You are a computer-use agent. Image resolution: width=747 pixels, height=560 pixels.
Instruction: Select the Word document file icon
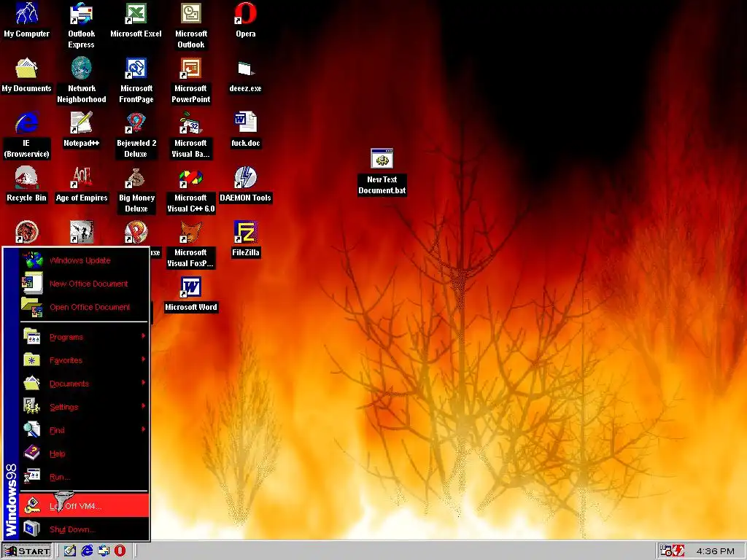(245, 130)
